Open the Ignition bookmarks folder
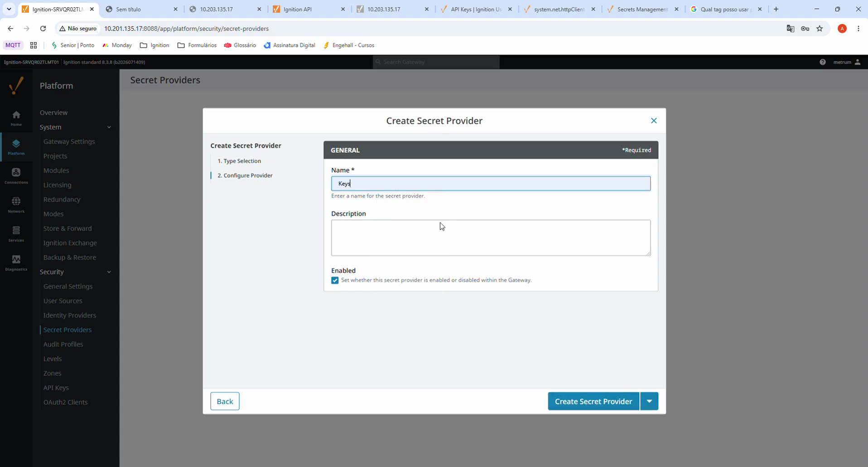The image size is (868, 467). coord(154,45)
